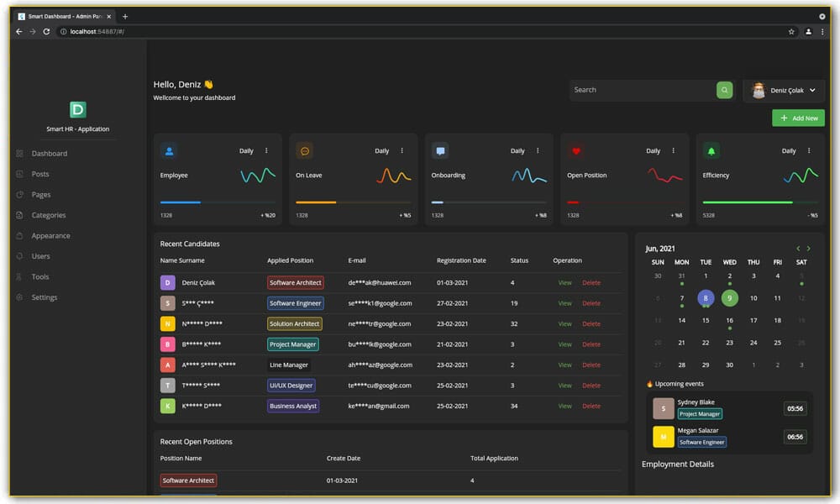Click the Efficiency bell icon

(x=711, y=151)
